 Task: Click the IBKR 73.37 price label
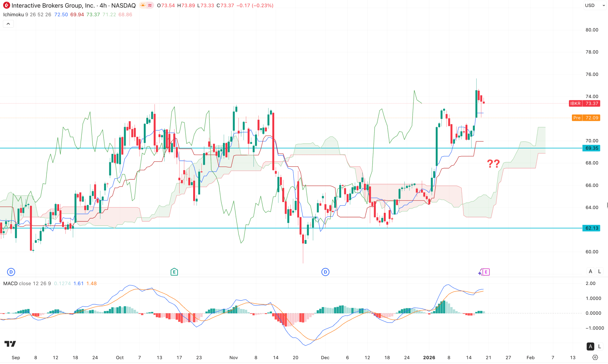(584, 103)
